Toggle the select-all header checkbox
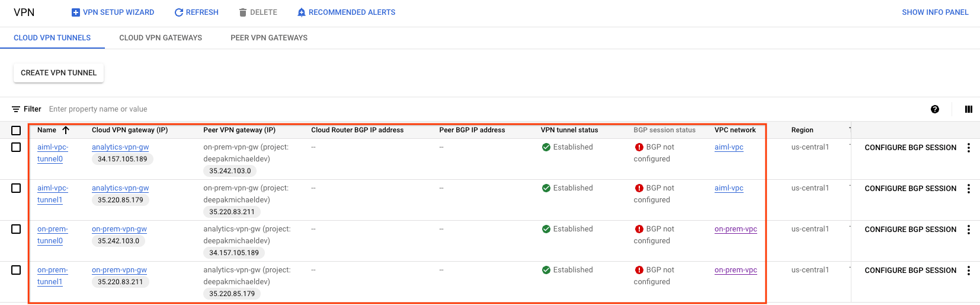The height and width of the screenshot is (305, 980). 16,131
